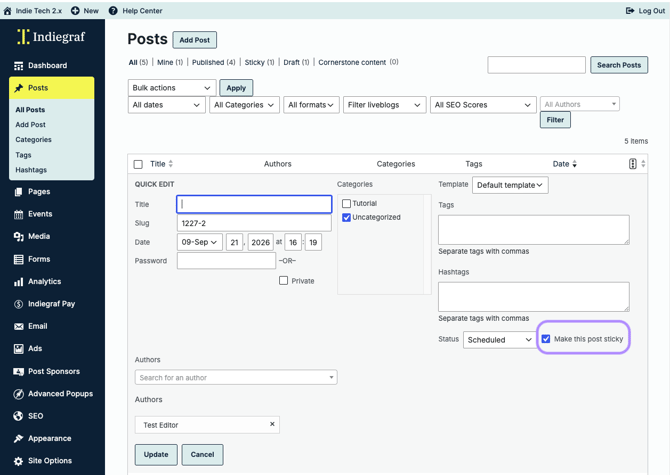Open Hashtags in the sidebar submenu

[31, 170]
